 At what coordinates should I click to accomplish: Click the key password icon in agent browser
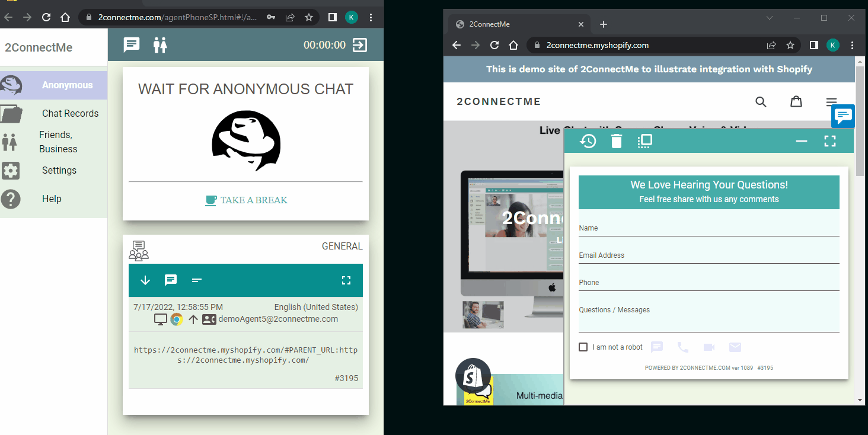click(271, 17)
